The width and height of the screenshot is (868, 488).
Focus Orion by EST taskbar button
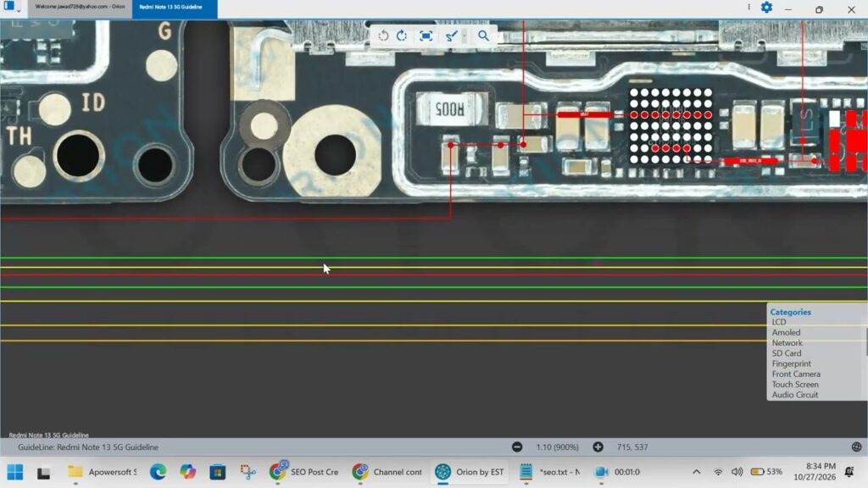pos(470,472)
